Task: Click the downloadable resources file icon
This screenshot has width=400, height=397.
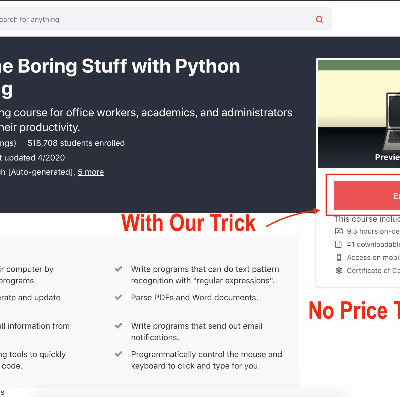Action: point(339,244)
